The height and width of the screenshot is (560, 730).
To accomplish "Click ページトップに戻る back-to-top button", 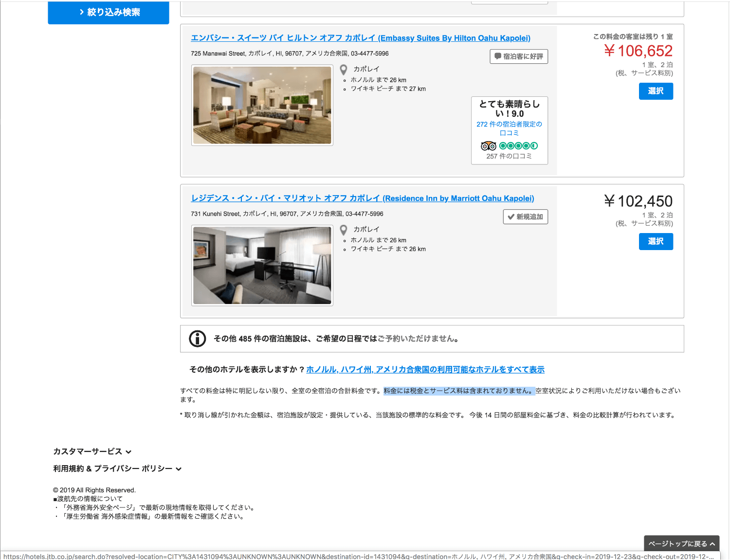I will [681, 543].
